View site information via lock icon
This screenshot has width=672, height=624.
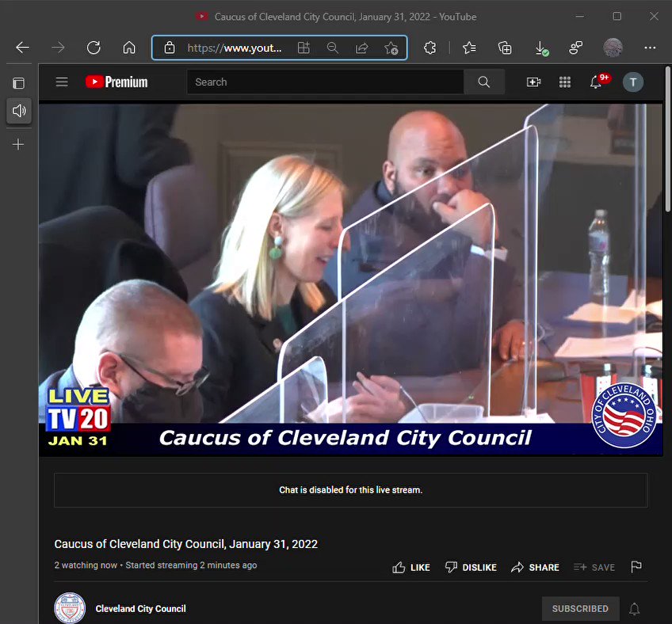pos(170,48)
